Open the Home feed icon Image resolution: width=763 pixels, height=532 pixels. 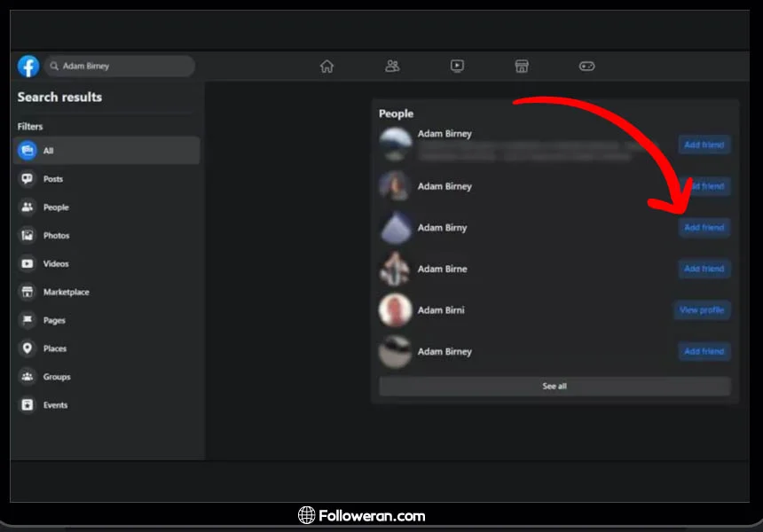pos(326,66)
